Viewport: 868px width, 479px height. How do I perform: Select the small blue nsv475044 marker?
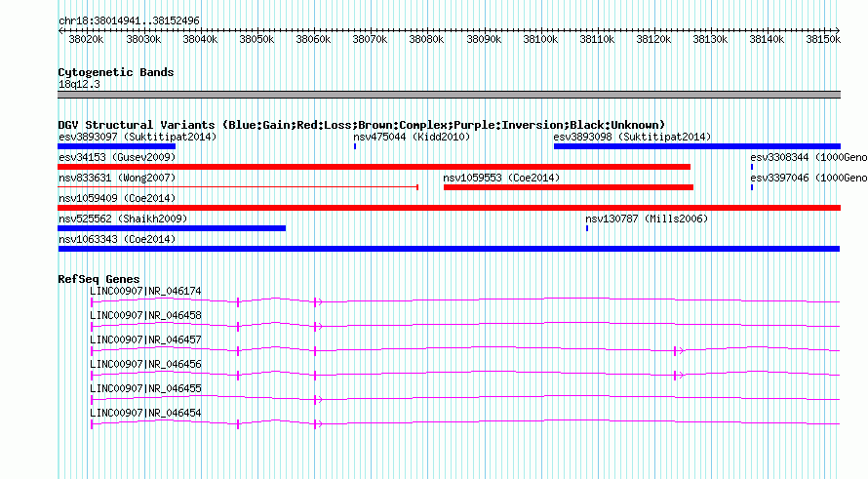355,146
